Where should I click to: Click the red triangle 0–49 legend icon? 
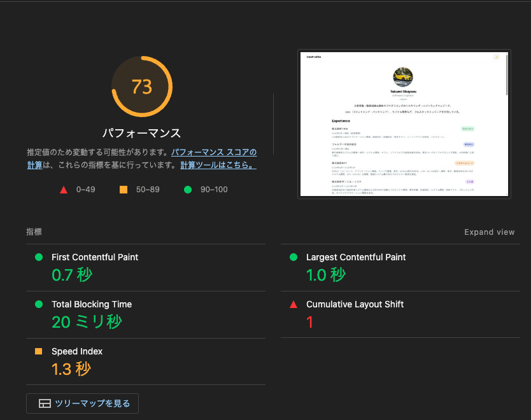pyautogui.click(x=63, y=190)
